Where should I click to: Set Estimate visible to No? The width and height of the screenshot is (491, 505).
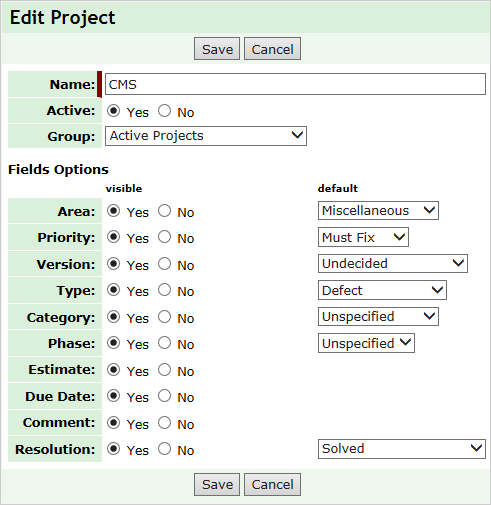(x=164, y=370)
